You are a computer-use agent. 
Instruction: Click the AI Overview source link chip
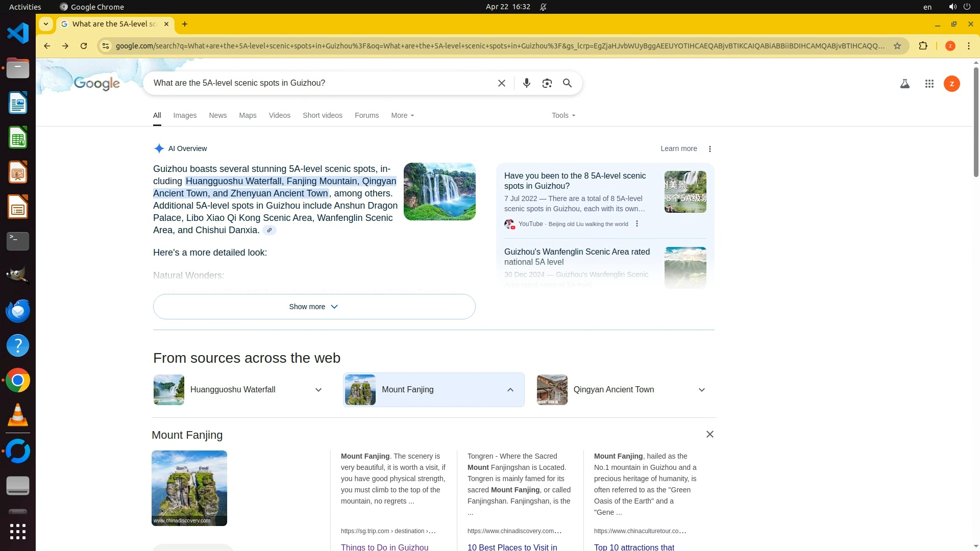tap(269, 230)
